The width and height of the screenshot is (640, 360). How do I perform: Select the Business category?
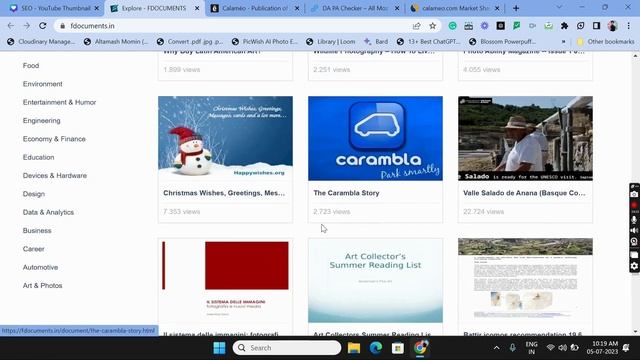tap(37, 231)
